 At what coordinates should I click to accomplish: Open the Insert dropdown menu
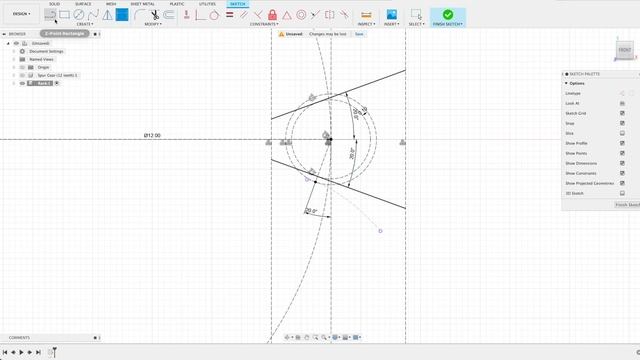(x=391, y=24)
